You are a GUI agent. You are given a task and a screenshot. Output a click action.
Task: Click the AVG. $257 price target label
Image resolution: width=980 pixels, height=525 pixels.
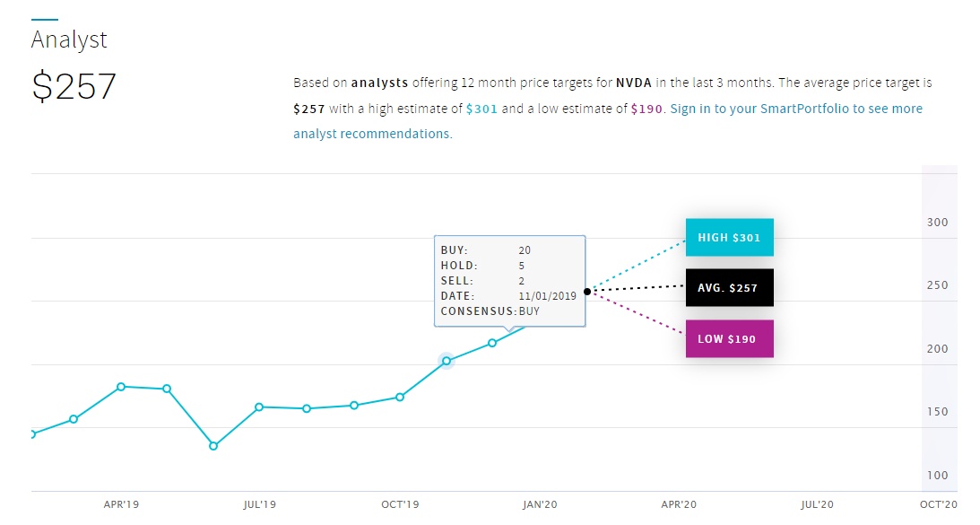point(729,288)
